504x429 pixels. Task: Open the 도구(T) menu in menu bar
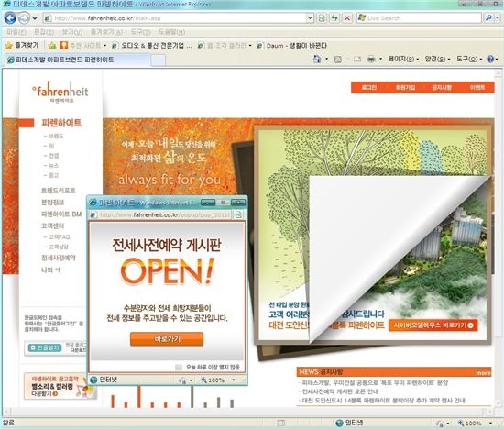click(x=140, y=32)
